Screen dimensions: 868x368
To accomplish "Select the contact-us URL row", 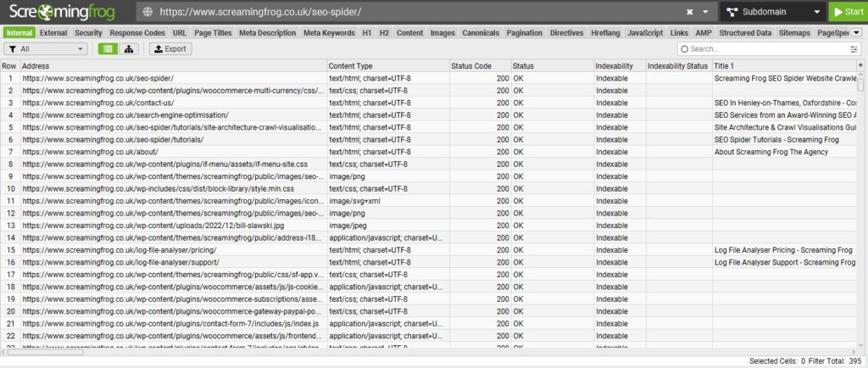I will click(x=170, y=102).
